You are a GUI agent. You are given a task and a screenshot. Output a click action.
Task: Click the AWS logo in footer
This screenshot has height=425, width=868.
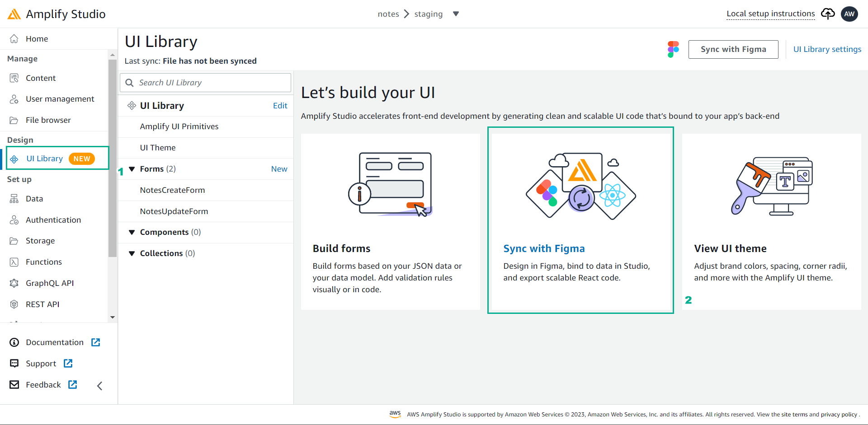[x=395, y=414]
